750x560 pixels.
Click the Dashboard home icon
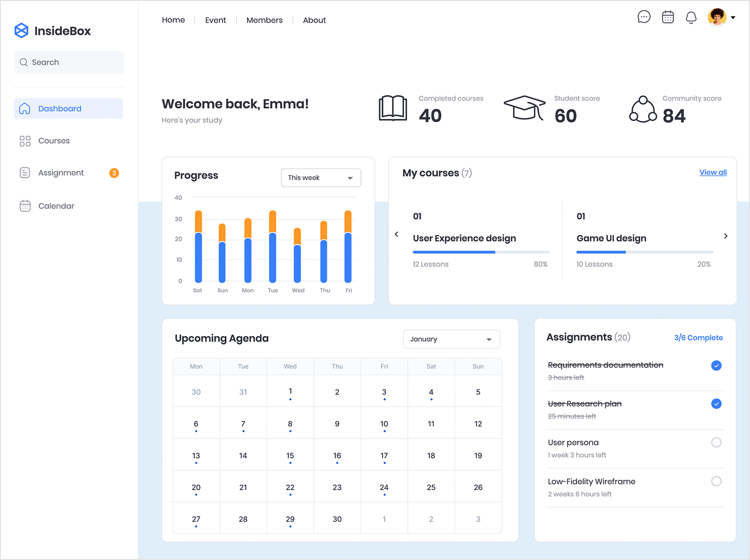(x=24, y=108)
